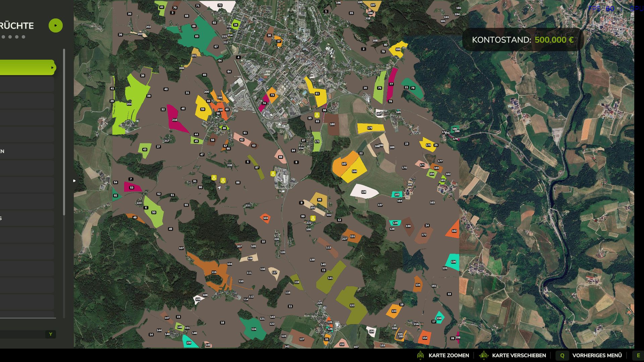
Task: Select field 103 marker
Action: (266, 218)
